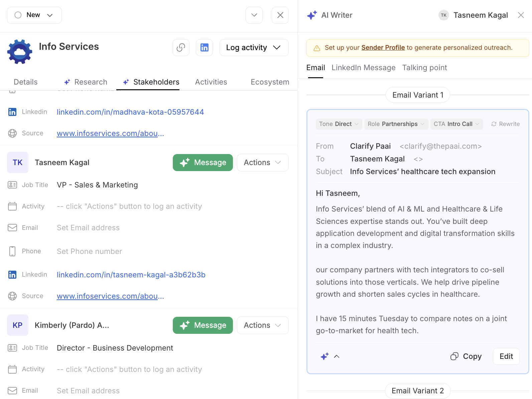Switch to the Research tab
This screenshot has width=532, height=399.
tap(86, 82)
